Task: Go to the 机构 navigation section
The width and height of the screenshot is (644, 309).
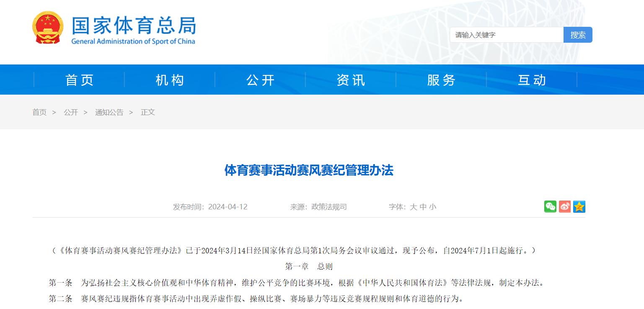Action: [170, 80]
